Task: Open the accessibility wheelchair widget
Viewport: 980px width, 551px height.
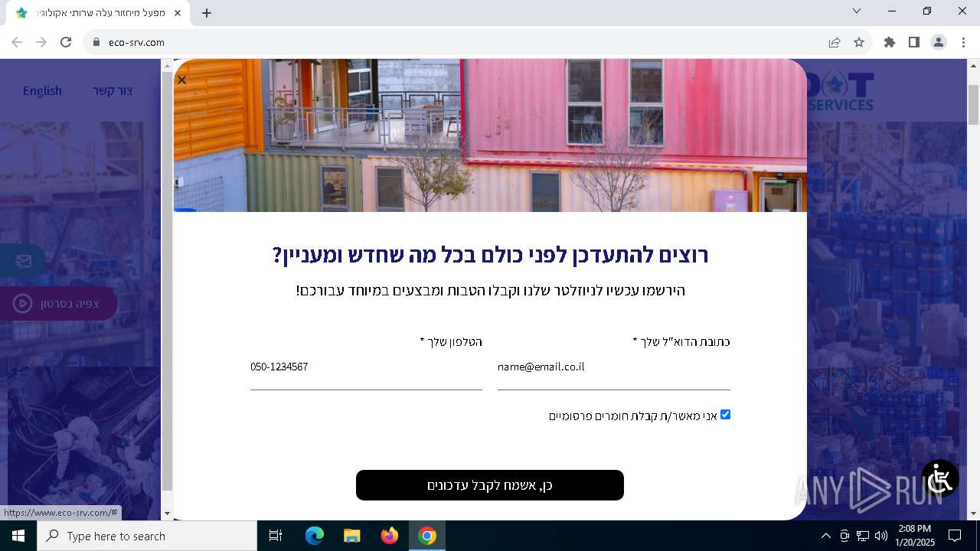Action: pos(939,478)
